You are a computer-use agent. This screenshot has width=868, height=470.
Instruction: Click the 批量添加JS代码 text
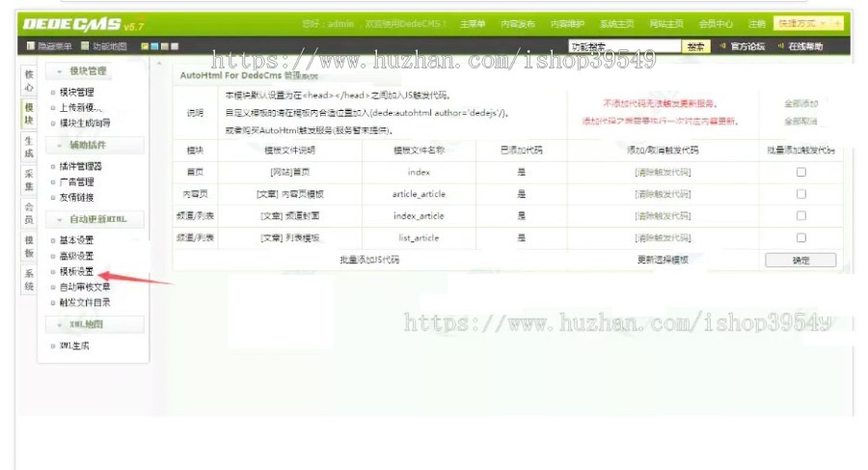click(x=369, y=260)
